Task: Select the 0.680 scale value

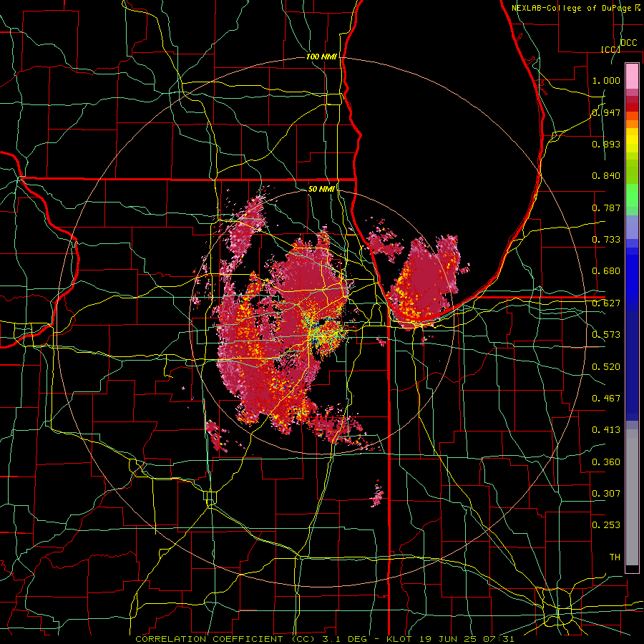Action: point(606,271)
